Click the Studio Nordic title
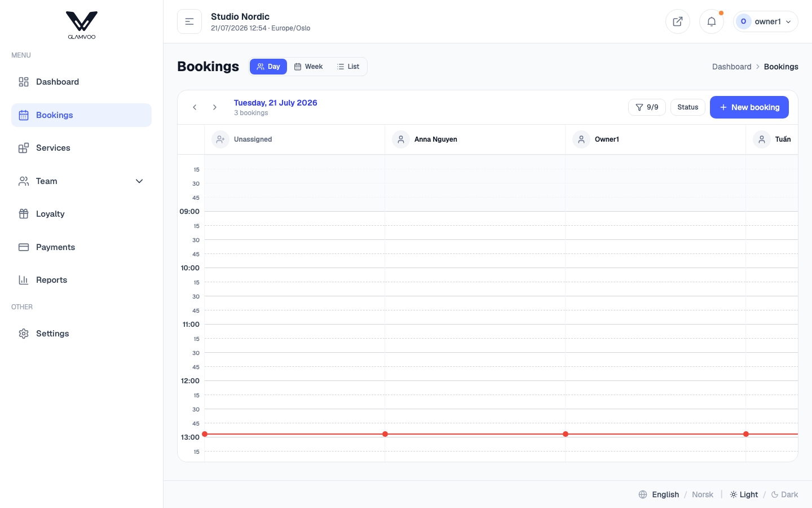The image size is (812, 508). [x=240, y=16]
